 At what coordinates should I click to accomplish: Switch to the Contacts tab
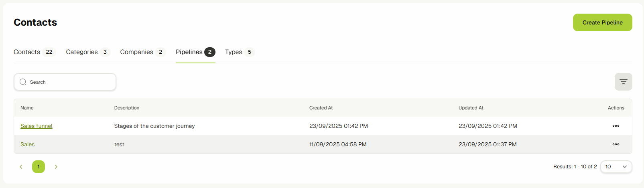point(27,52)
